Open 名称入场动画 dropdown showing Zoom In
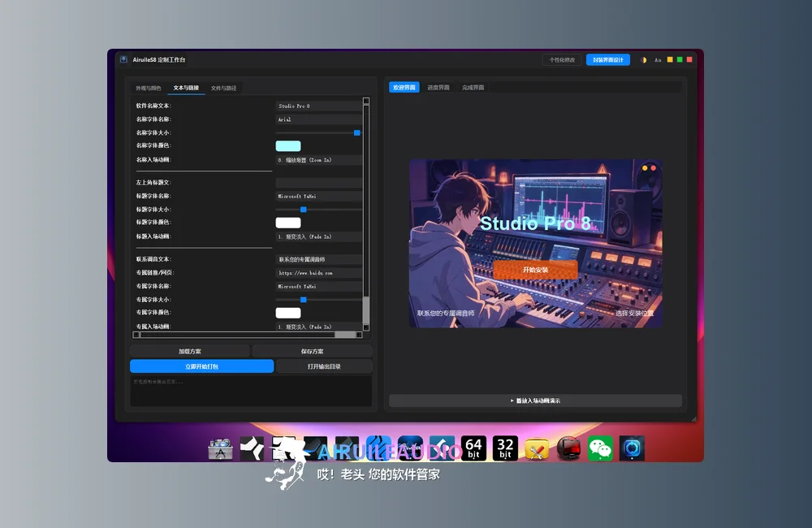The height and width of the screenshot is (528, 812). [x=318, y=160]
